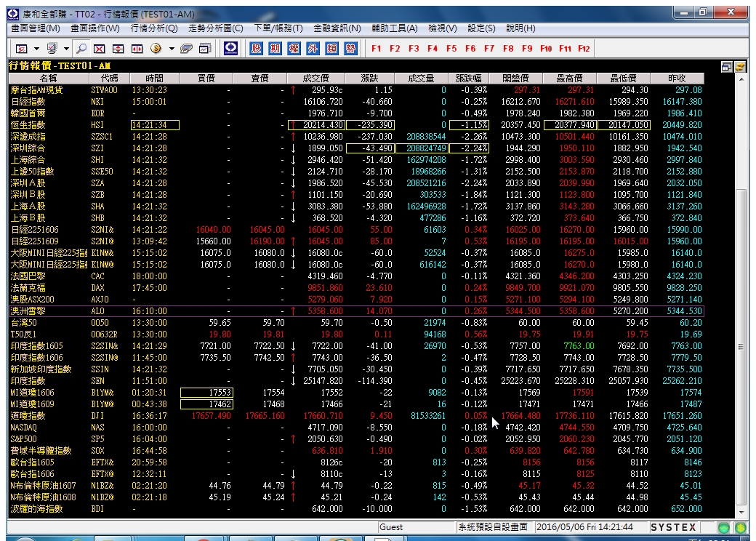Open dropdown arrow next to dollar coin
Image resolution: width=756 pixels, height=541 pixels.
pos(171,49)
